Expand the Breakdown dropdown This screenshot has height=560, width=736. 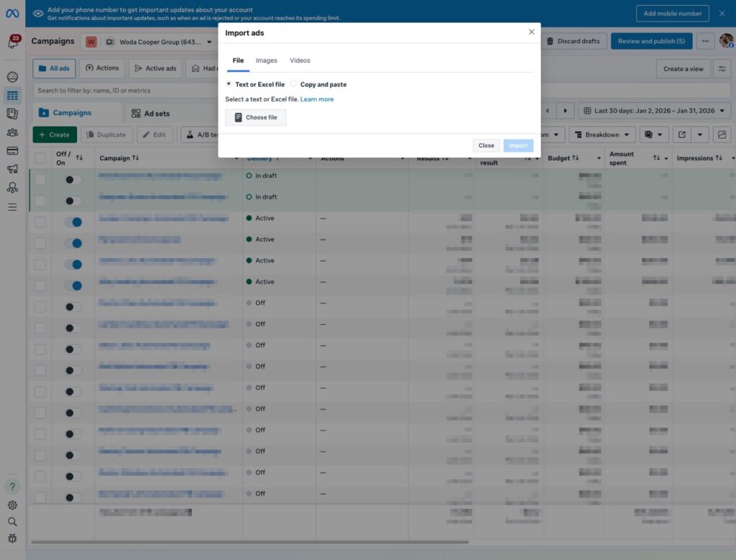click(602, 134)
